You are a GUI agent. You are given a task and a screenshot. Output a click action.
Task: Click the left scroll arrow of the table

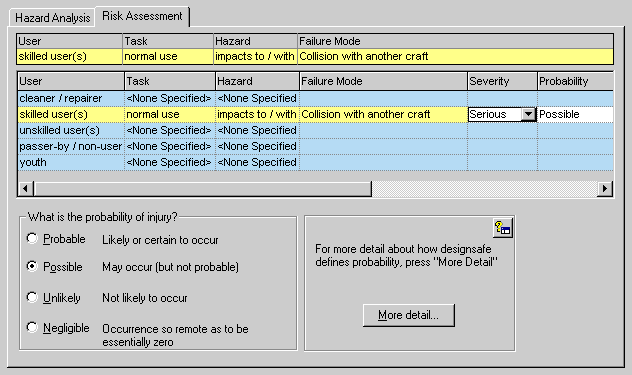point(25,188)
